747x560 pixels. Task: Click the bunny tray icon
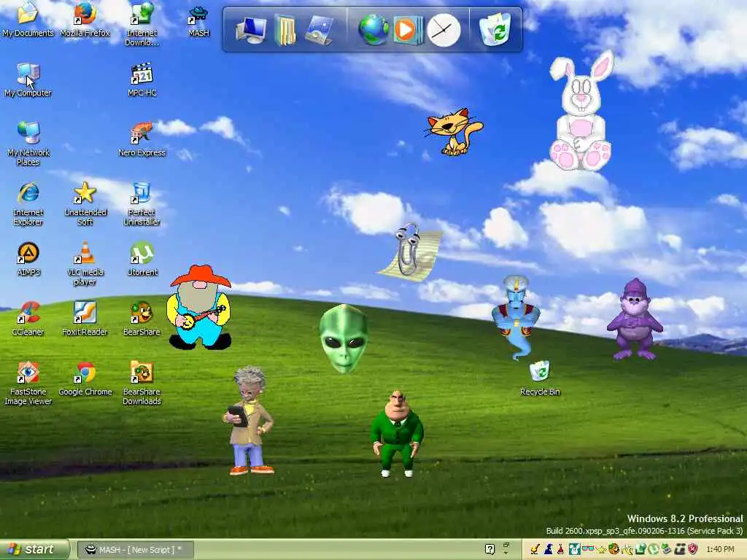(575, 550)
